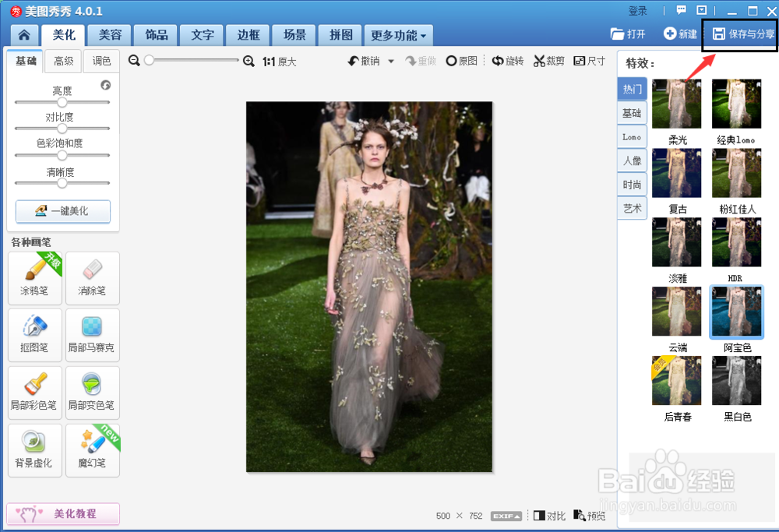Toggle the 对比 compare view
The image size is (779, 532).
[x=549, y=516]
